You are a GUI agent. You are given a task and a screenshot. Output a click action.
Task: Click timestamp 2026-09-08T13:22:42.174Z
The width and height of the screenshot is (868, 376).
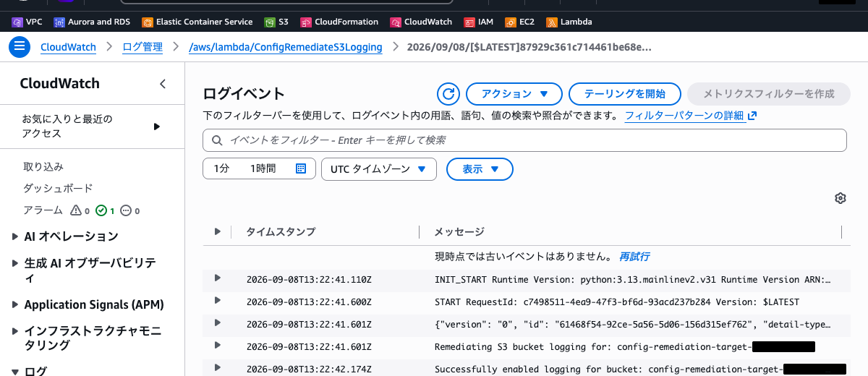click(x=309, y=369)
